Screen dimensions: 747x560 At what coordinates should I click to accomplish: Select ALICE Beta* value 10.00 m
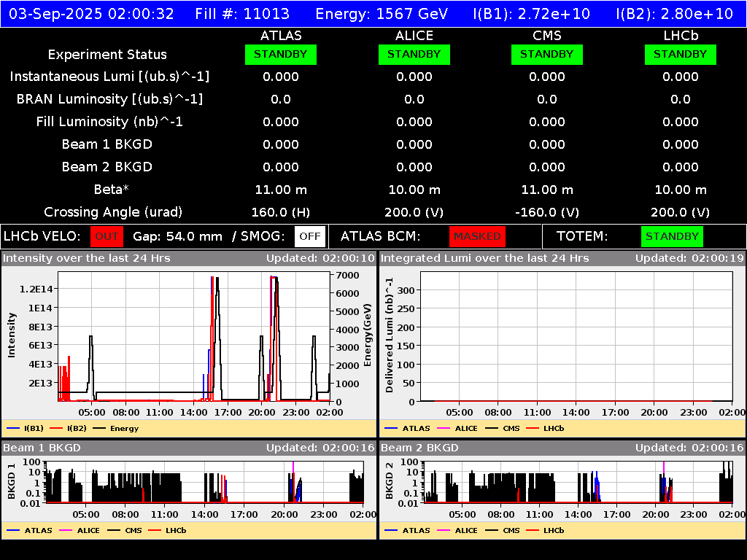pos(414,190)
